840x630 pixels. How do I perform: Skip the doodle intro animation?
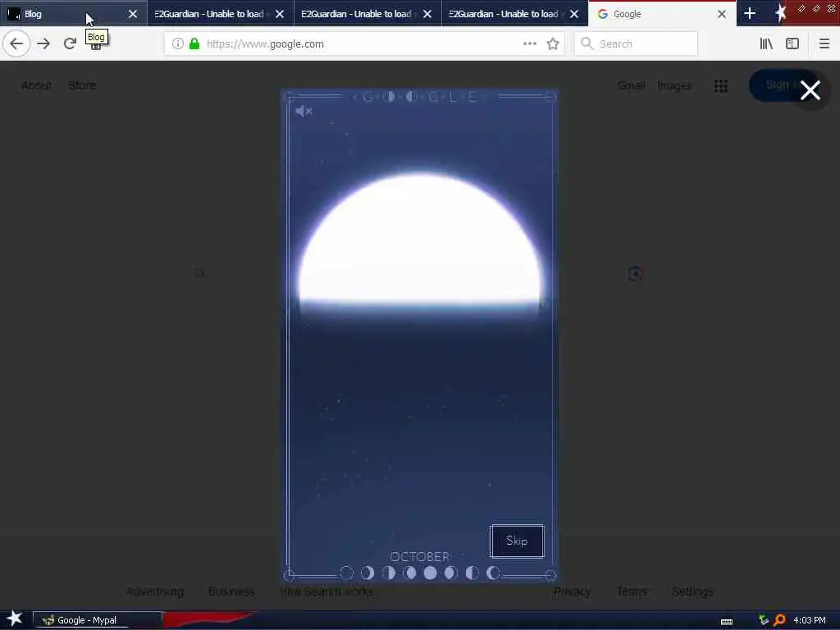[517, 541]
